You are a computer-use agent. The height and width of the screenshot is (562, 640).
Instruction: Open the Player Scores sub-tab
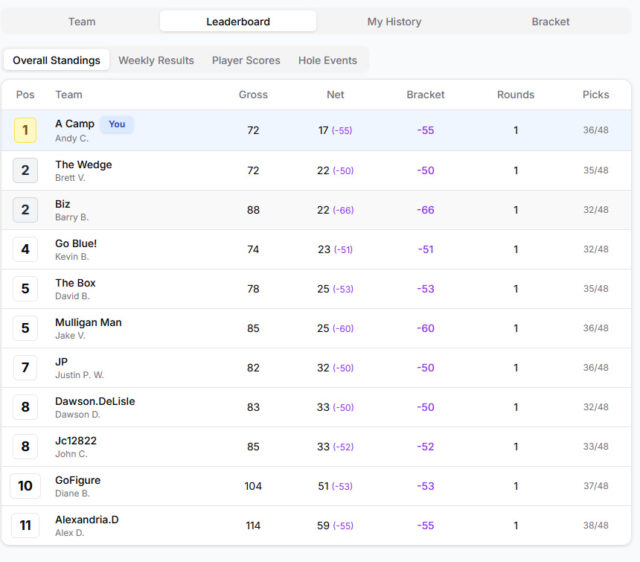click(246, 60)
